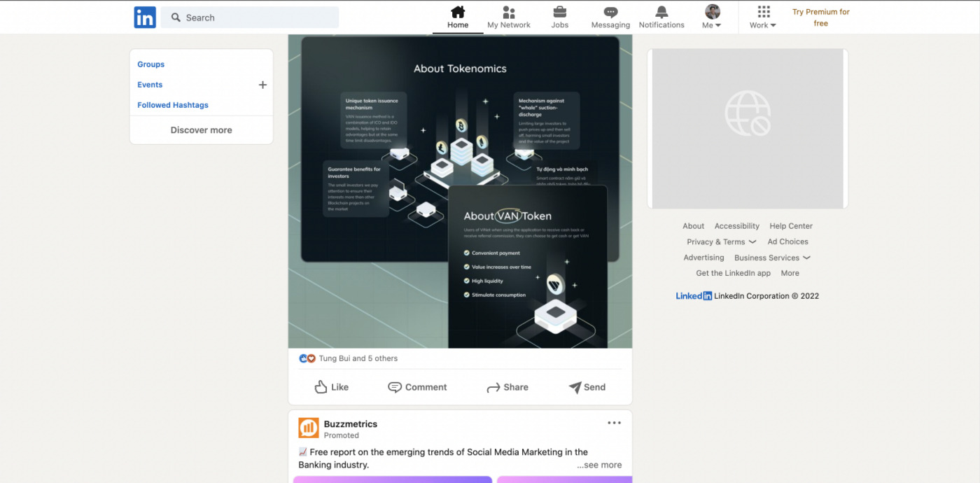The height and width of the screenshot is (483, 980).
Task: Click the Buzzmetrics company logo
Action: coord(309,428)
